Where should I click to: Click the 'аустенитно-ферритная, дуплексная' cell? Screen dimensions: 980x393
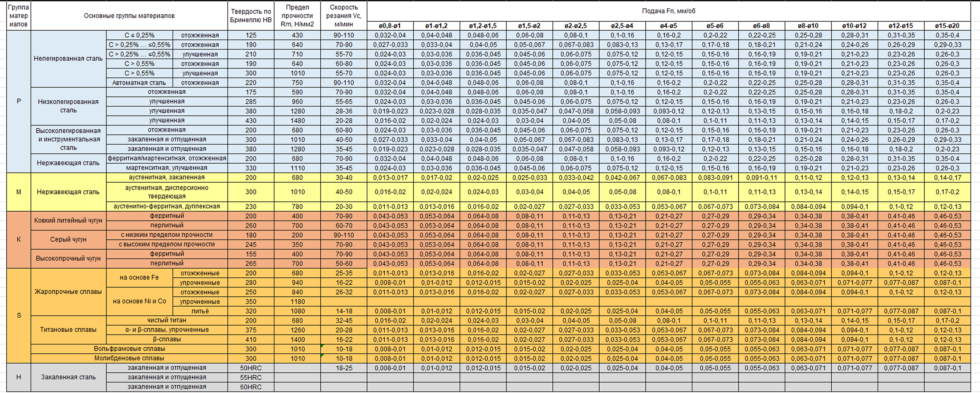point(167,207)
